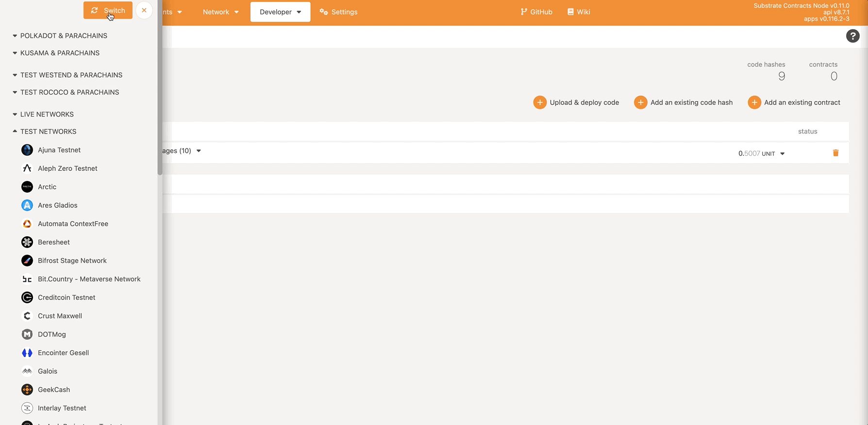Choose Bifrost Stage Network name
Image resolution: width=868 pixels, height=425 pixels.
(x=72, y=261)
